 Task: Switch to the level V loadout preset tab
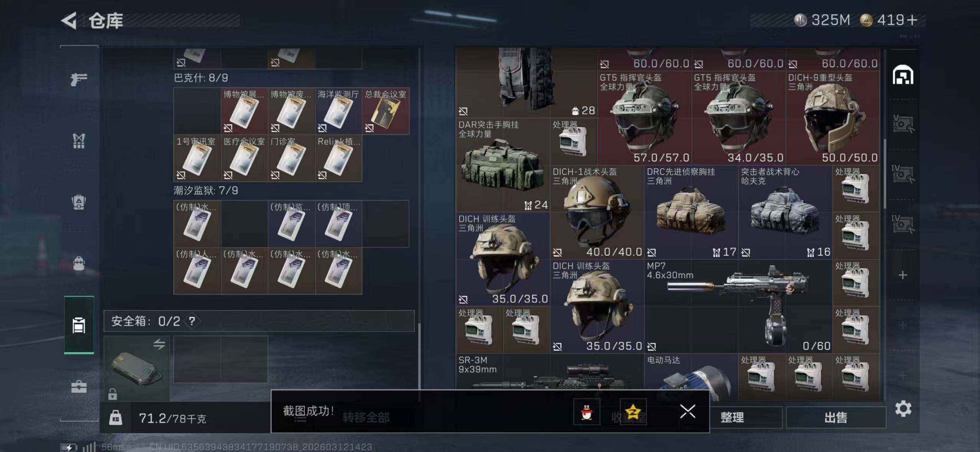(903, 124)
